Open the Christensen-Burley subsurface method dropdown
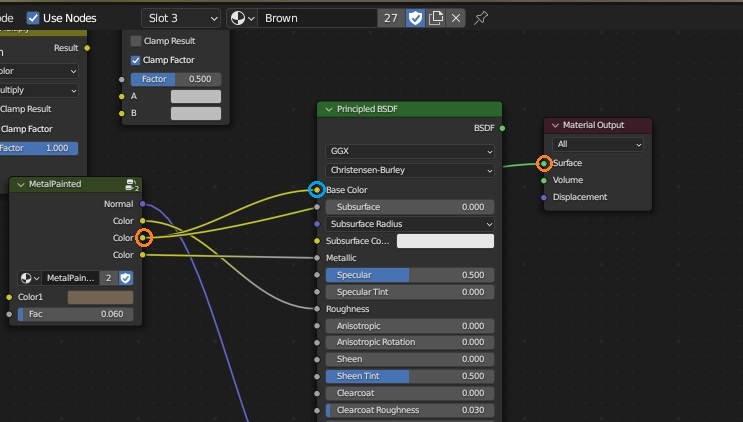 coord(410,171)
